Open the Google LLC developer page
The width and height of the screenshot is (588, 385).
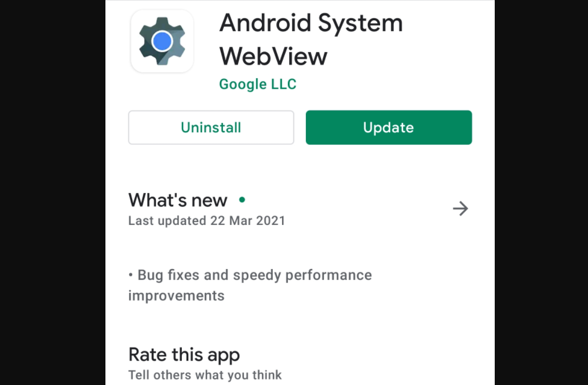258,84
